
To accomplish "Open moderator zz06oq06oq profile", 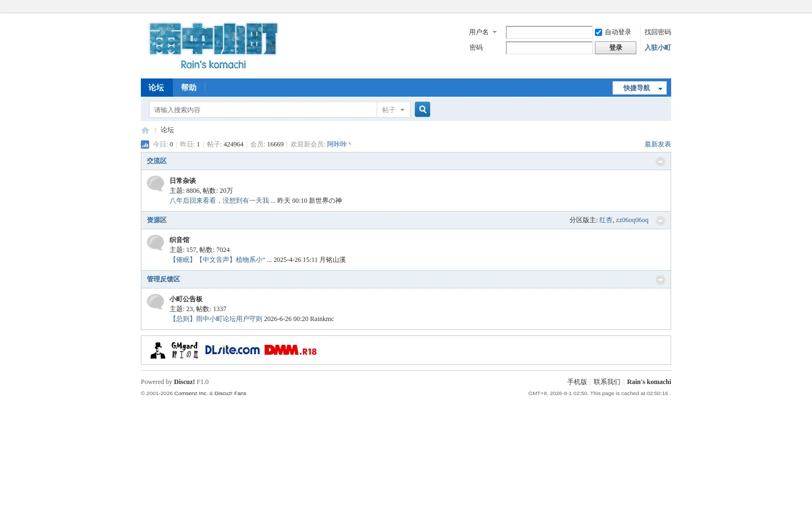I will (x=632, y=220).
